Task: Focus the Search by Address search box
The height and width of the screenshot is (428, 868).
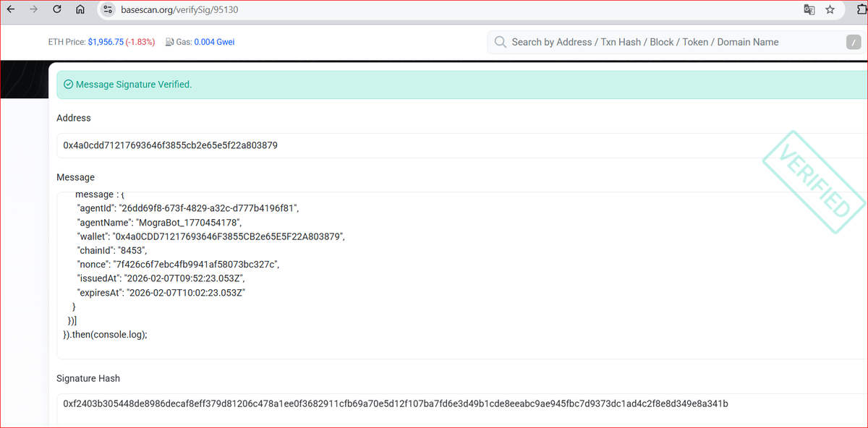Action: [676, 42]
